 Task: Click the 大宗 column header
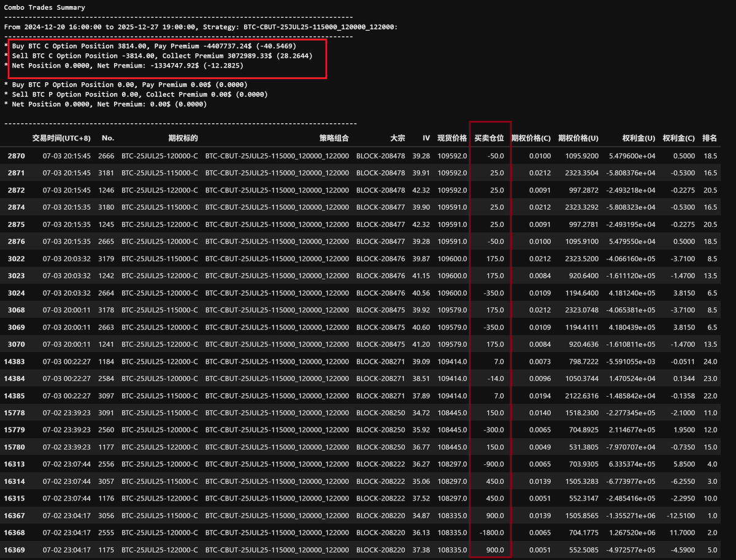[x=397, y=139]
